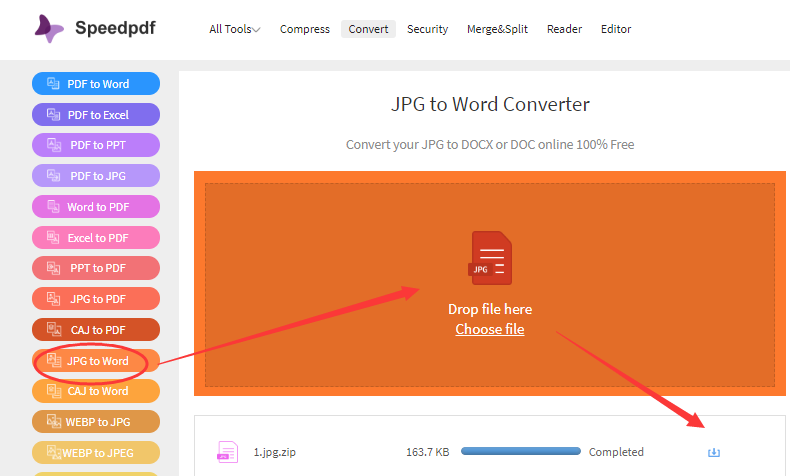Screen dimensions: 790x476
Task: Open the PDF to Excel tool
Action: point(96,115)
